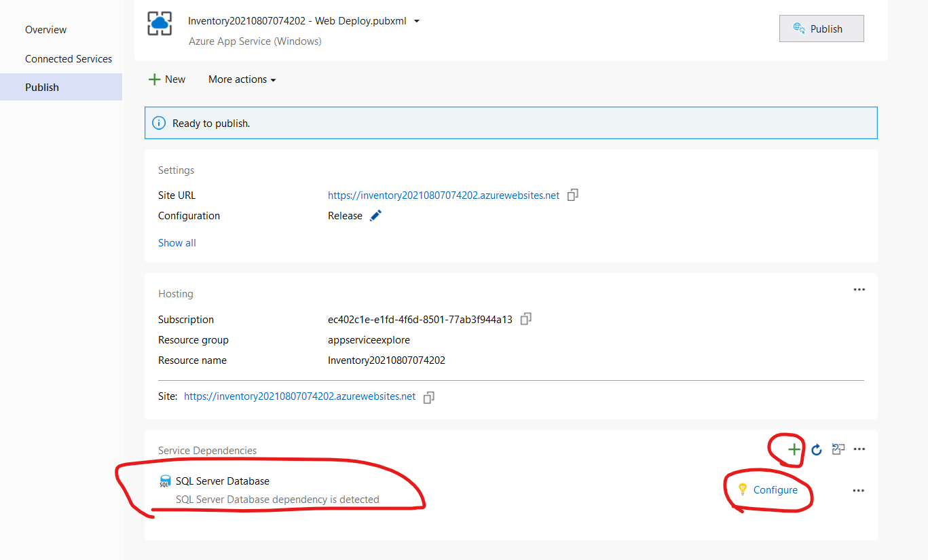Click the Release configuration value
The height and width of the screenshot is (560, 928).
click(345, 216)
